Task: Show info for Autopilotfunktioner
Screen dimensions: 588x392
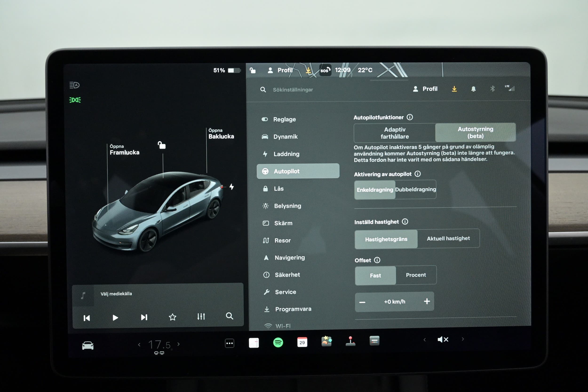Action: tap(409, 117)
